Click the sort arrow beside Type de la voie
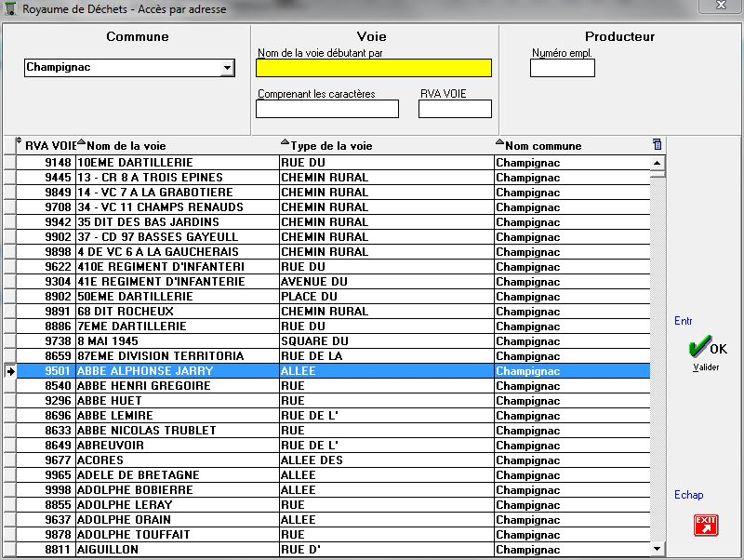The width and height of the screenshot is (744, 560). tap(285, 143)
